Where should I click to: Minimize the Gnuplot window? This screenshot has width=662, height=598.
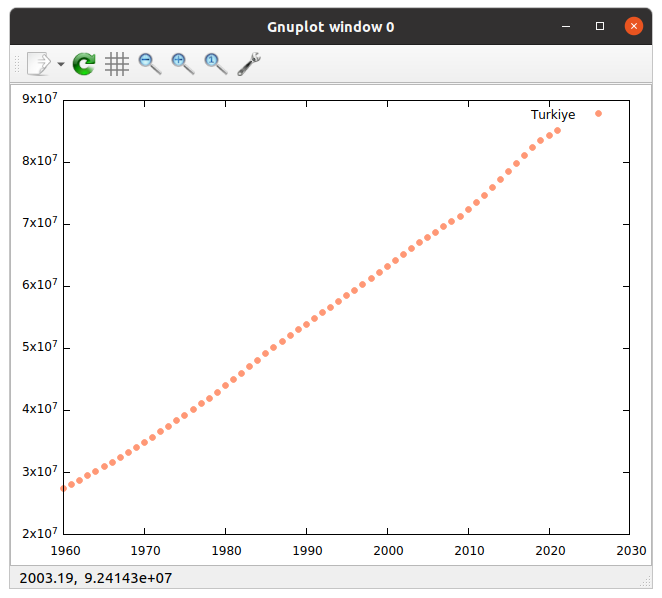[567, 26]
